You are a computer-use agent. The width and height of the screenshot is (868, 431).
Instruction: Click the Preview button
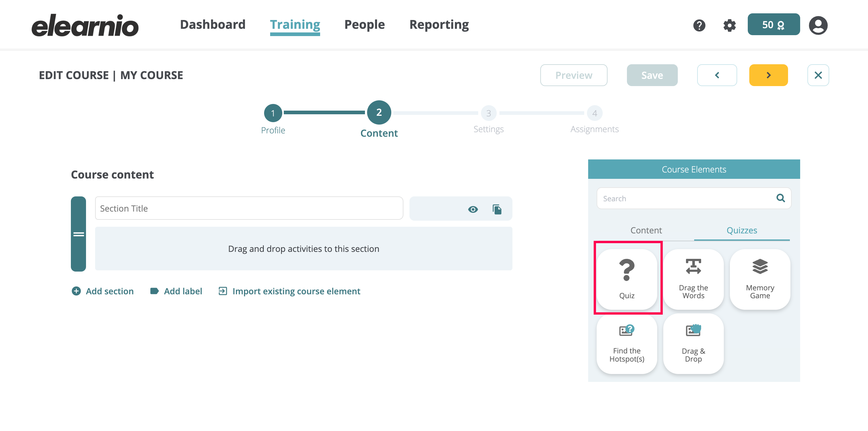[x=574, y=75]
